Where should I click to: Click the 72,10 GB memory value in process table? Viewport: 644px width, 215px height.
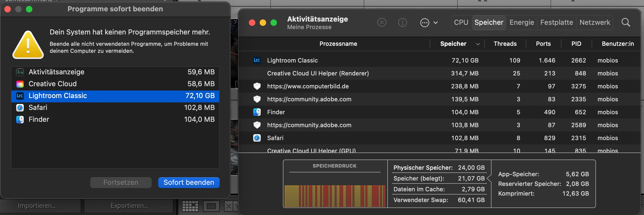click(x=465, y=60)
